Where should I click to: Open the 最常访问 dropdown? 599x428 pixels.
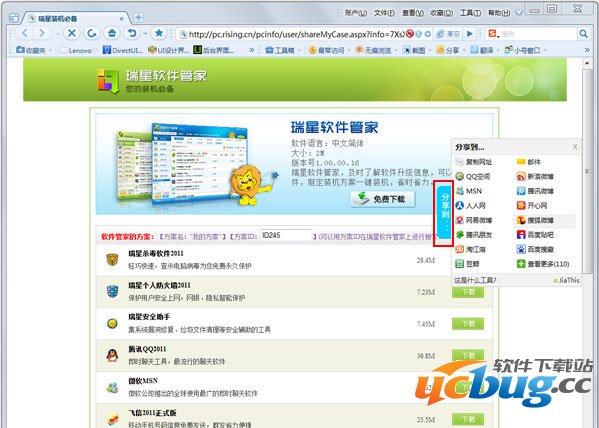(329, 50)
